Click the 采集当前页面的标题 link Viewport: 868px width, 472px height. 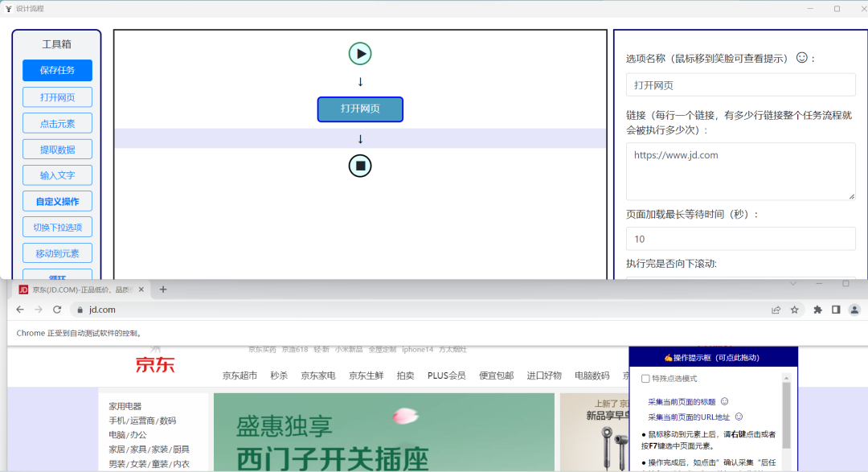point(682,402)
